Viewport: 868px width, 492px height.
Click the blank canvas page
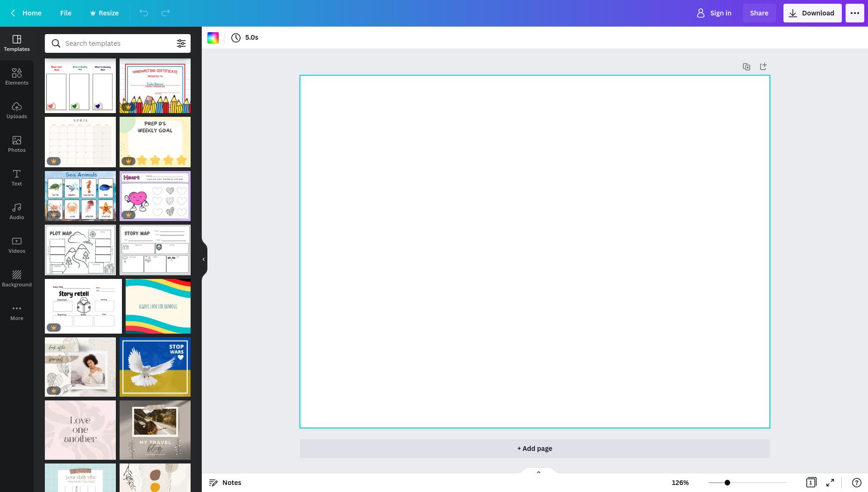[x=534, y=251]
